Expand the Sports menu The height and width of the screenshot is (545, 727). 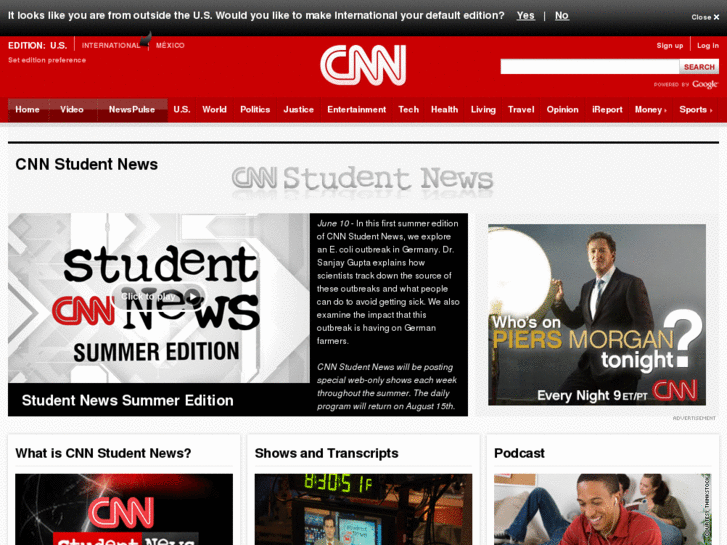[x=695, y=110]
